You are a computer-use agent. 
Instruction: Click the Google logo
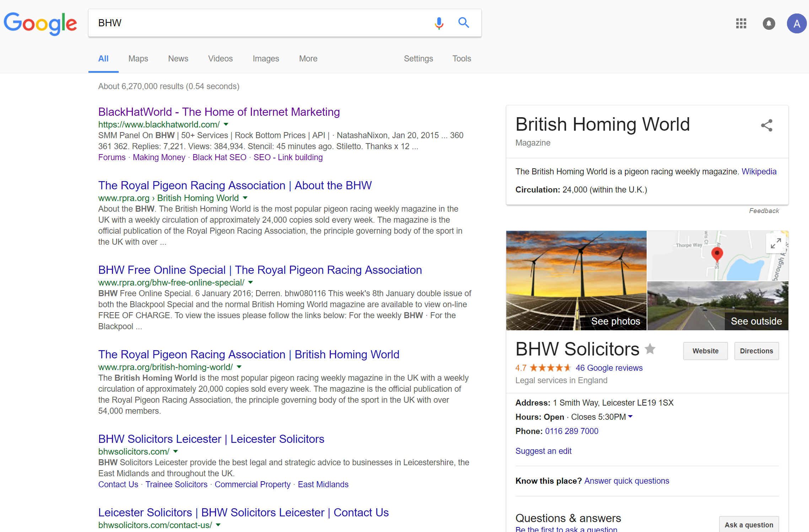(x=40, y=23)
